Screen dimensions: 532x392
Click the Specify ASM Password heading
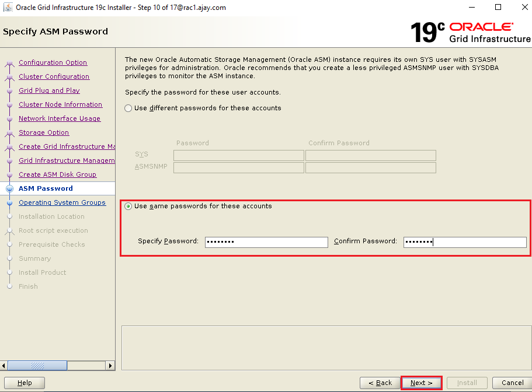click(55, 32)
